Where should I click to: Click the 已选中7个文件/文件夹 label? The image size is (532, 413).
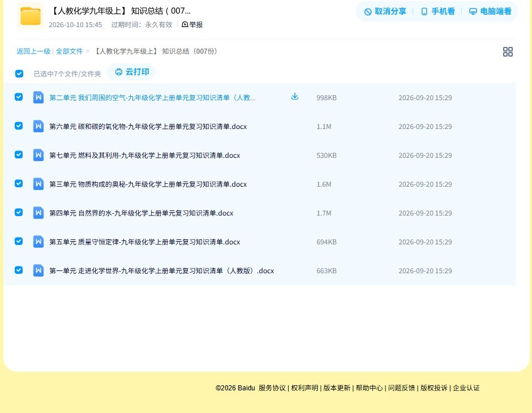[x=67, y=74]
